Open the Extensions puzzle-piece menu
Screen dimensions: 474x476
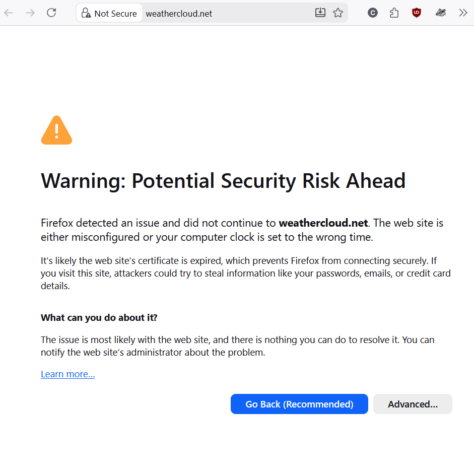(x=394, y=13)
